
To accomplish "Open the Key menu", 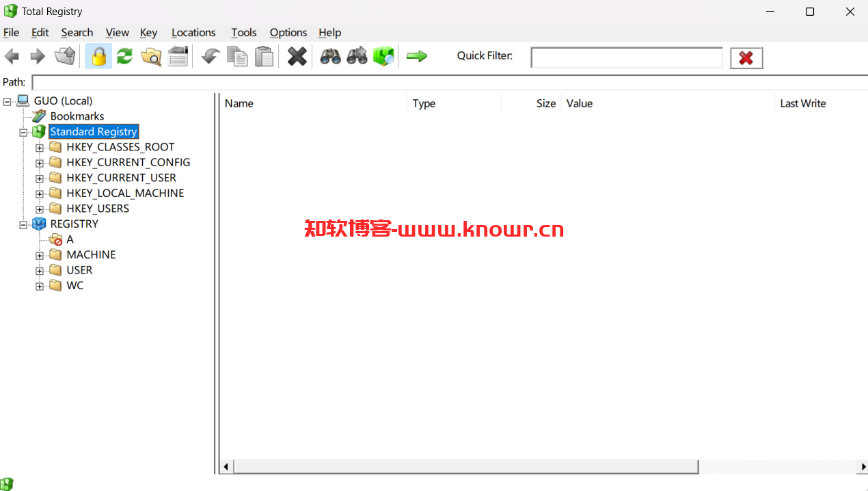I will pos(148,32).
